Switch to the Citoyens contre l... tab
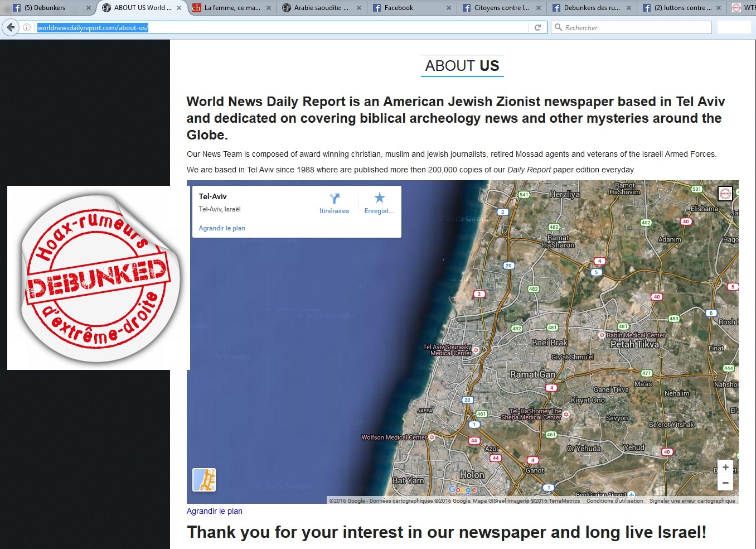 501,8
